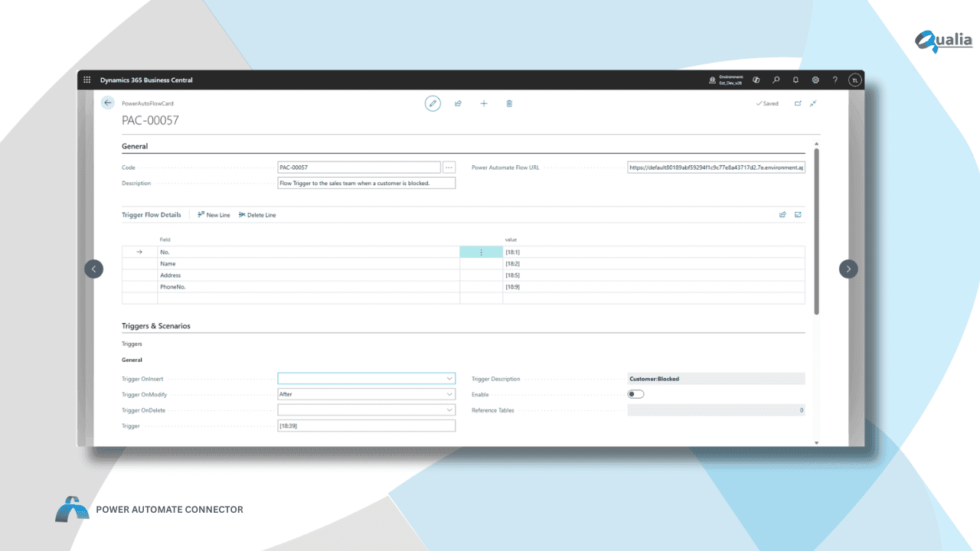980x551 pixels.
Task: Open the settings gear
Action: pyautogui.click(x=815, y=80)
